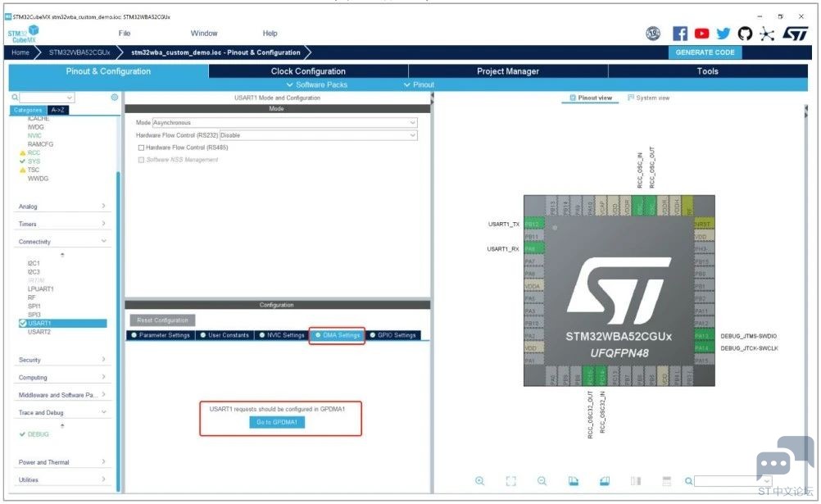
Task: Toggle the horizontal split view icon
Action: 666,481
